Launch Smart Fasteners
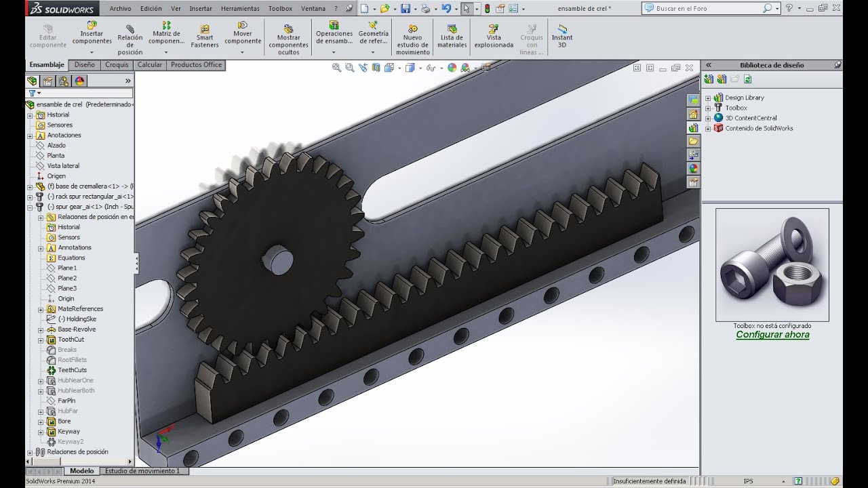The image size is (868, 488). 205,37
